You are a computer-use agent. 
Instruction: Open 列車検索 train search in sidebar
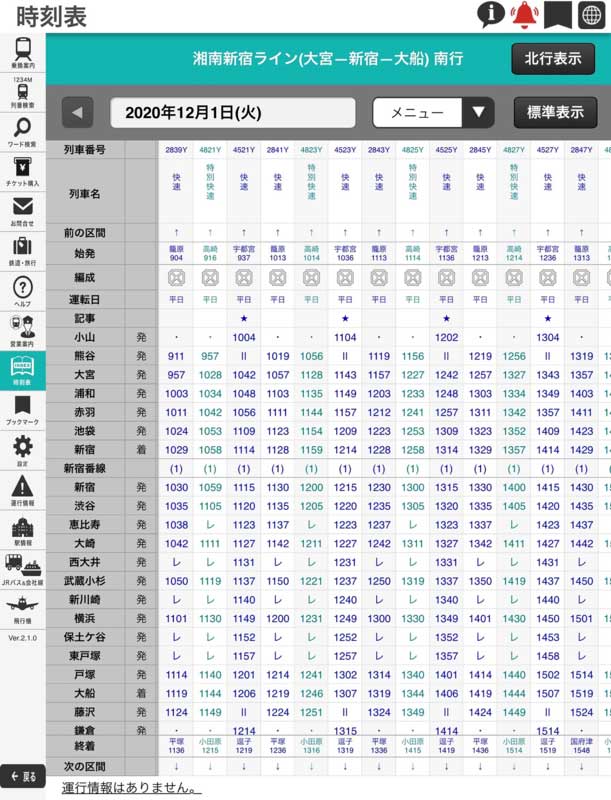23,93
